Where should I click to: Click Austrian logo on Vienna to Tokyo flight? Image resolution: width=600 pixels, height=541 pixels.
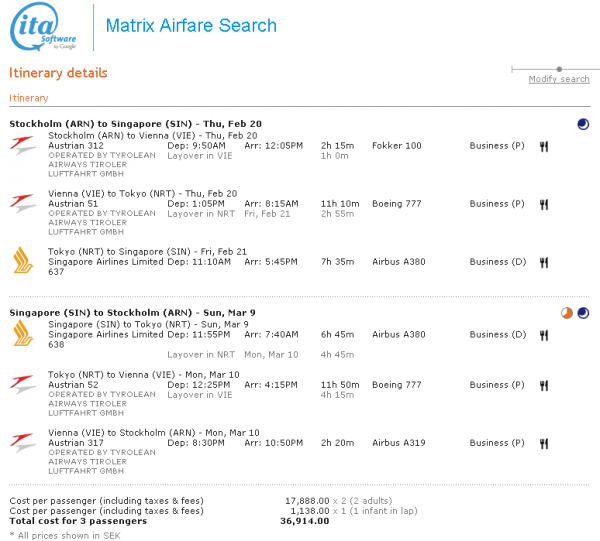[22, 205]
